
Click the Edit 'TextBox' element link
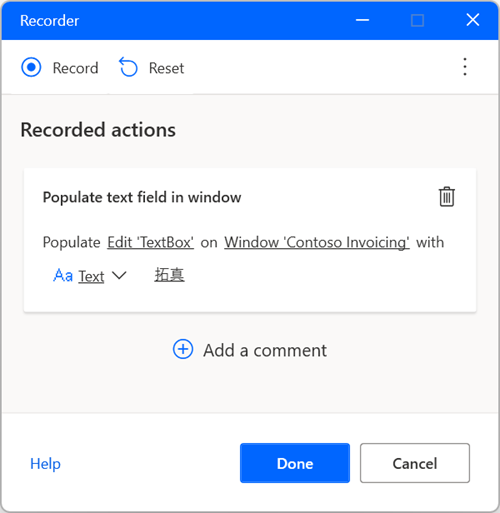(150, 242)
